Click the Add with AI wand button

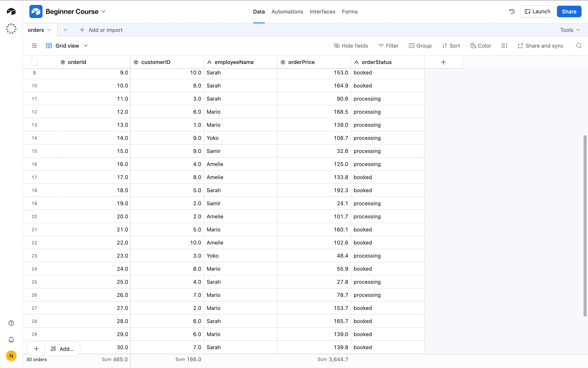tap(62, 349)
